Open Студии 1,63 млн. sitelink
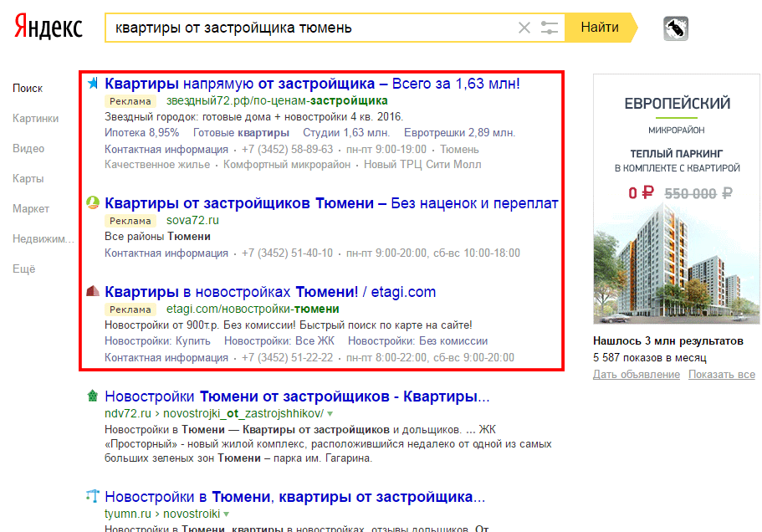This screenshot has height=532, width=762. pos(346,133)
